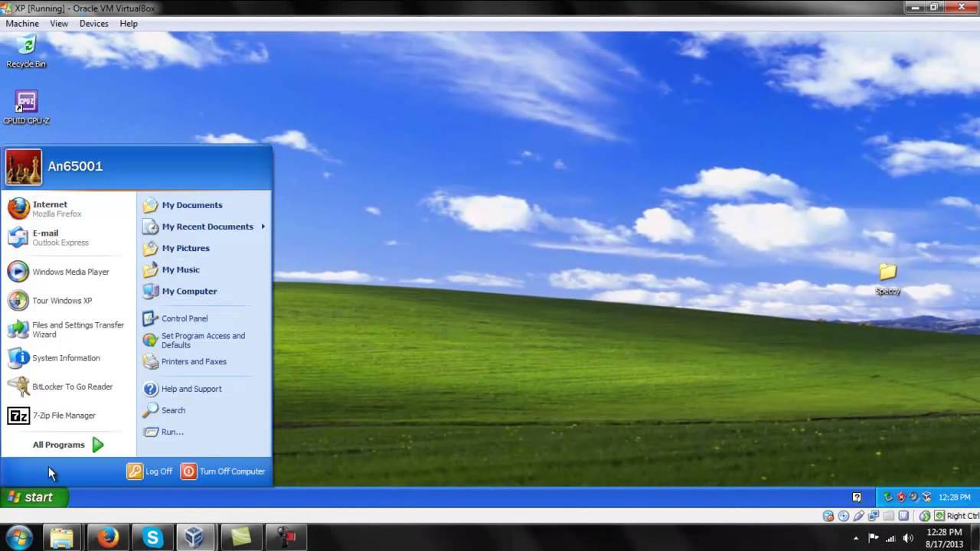Open CPUID CPU-Z desktop shortcut
The width and height of the screenshot is (980, 551).
pos(26,107)
